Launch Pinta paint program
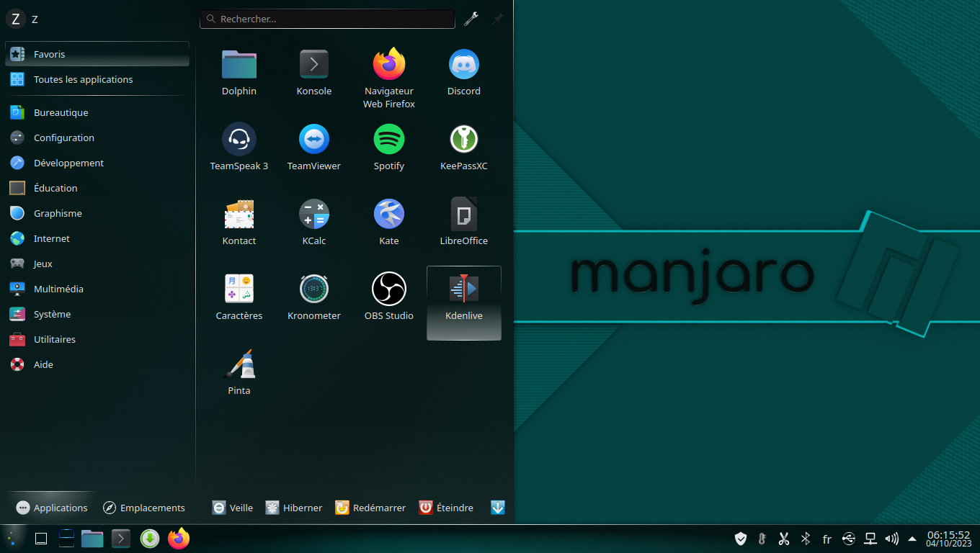This screenshot has height=553, width=980. click(239, 373)
